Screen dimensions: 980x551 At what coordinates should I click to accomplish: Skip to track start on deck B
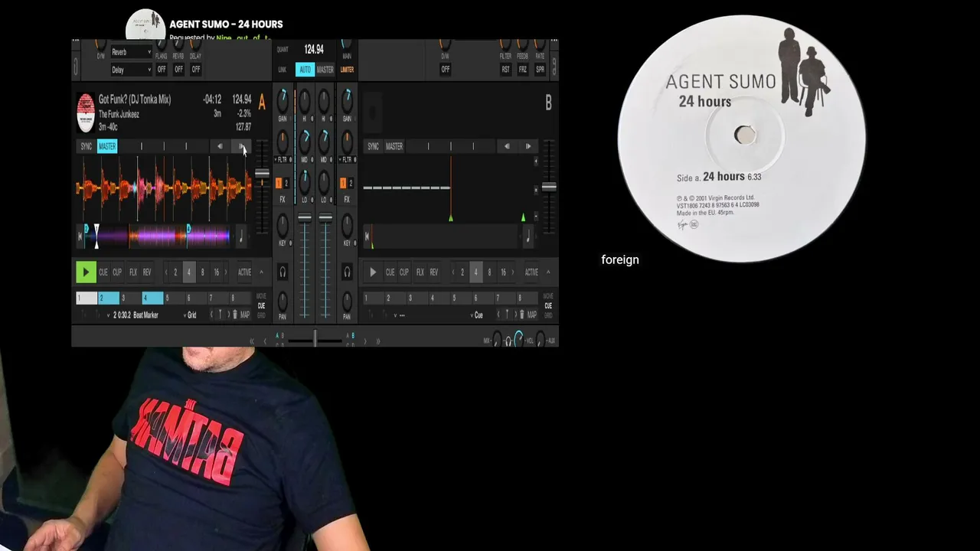367,236
